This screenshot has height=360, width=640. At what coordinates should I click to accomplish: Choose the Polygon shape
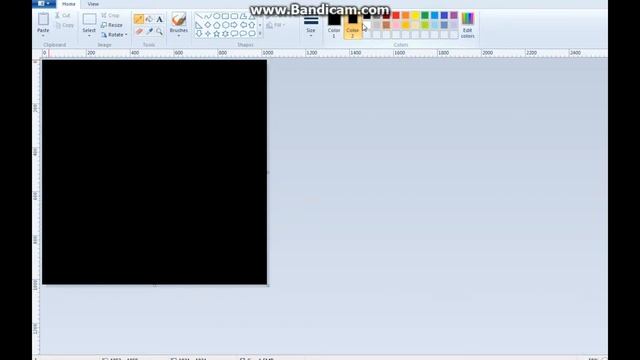click(243, 16)
